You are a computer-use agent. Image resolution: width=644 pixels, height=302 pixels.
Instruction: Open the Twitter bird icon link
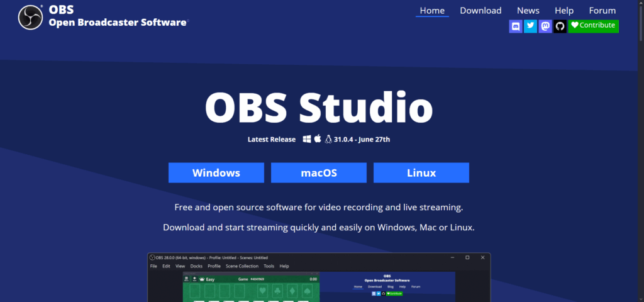click(530, 26)
